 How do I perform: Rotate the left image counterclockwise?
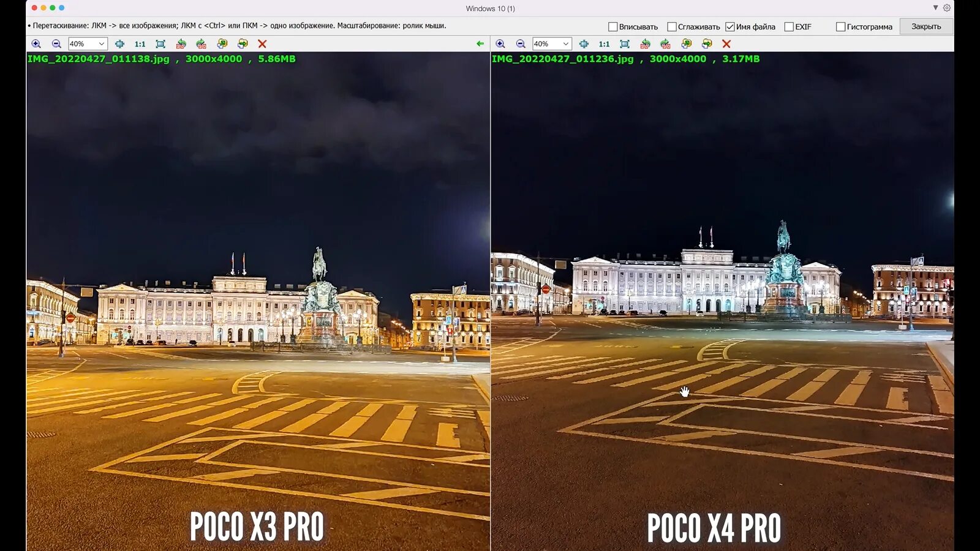tap(181, 44)
